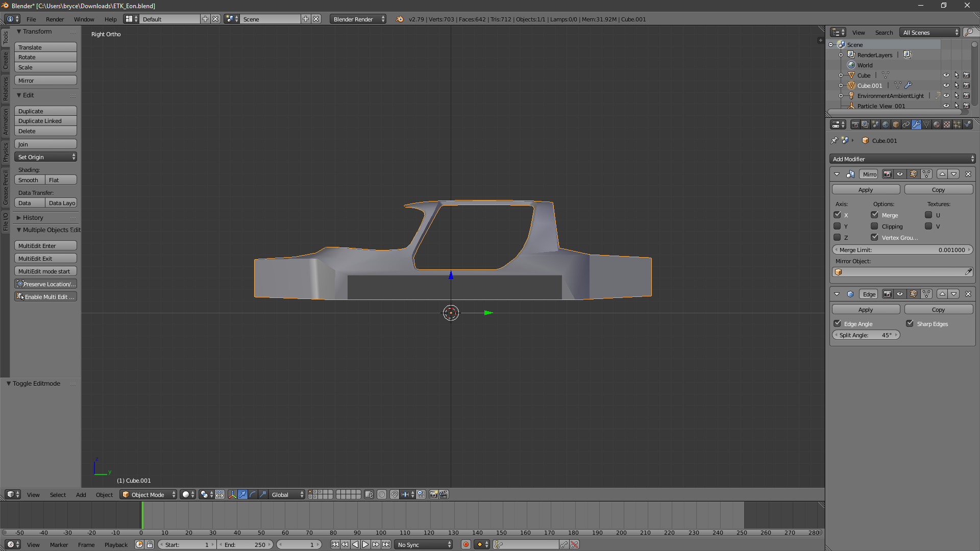Image resolution: width=980 pixels, height=551 pixels.
Task: Open the Add Modifier dropdown
Action: point(902,159)
